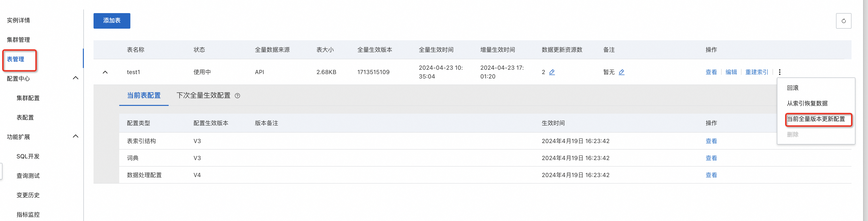Edit the data update resource count pencil
This screenshot has height=221, width=868.
[x=552, y=72]
